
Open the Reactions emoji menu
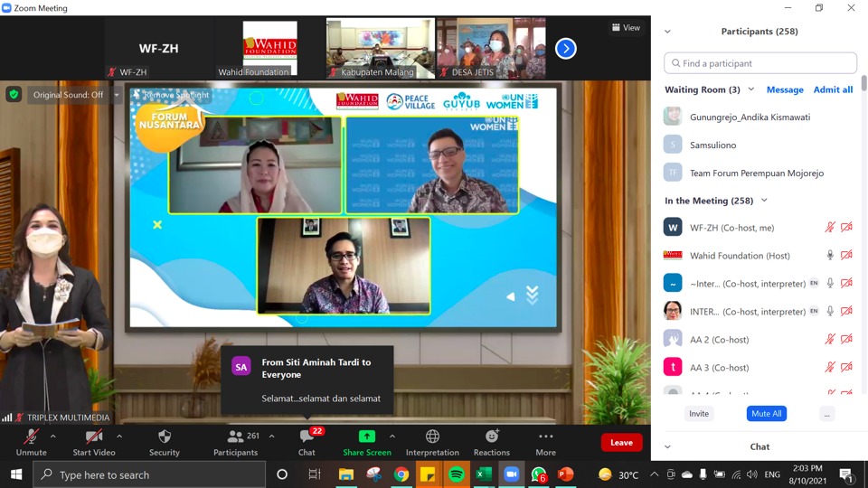tap(491, 437)
